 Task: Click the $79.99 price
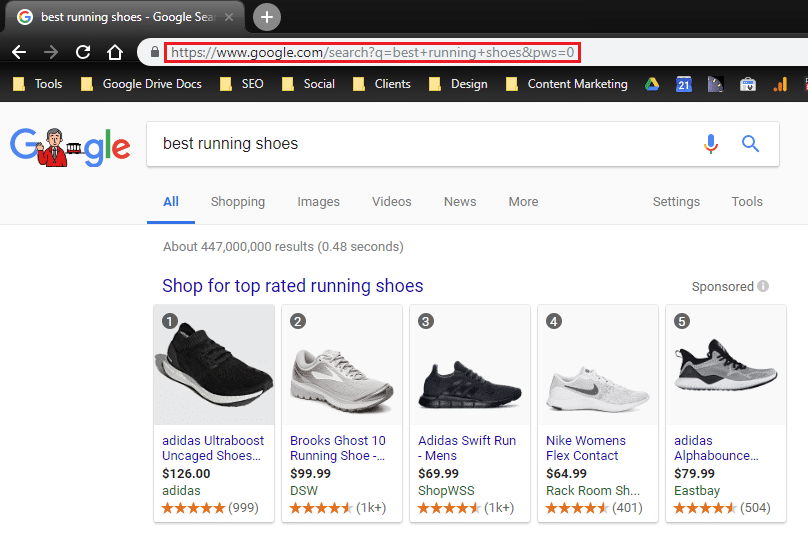[x=695, y=474]
